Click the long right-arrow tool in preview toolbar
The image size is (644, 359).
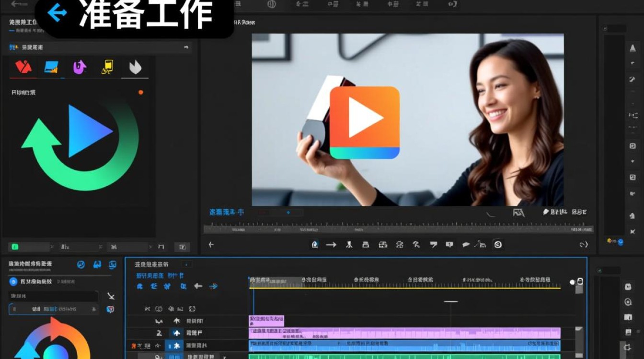coord(331,245)
